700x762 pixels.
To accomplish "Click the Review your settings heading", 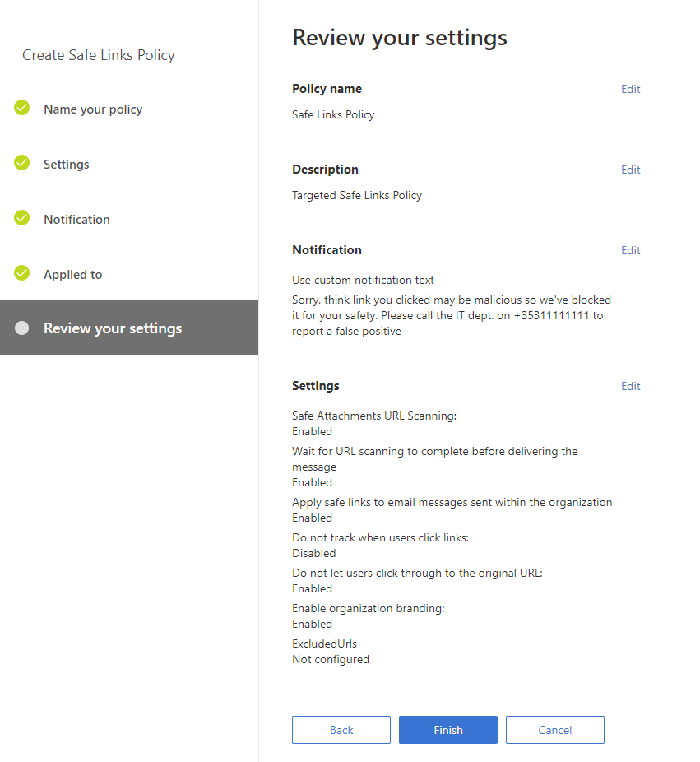I will coord(400,38).
